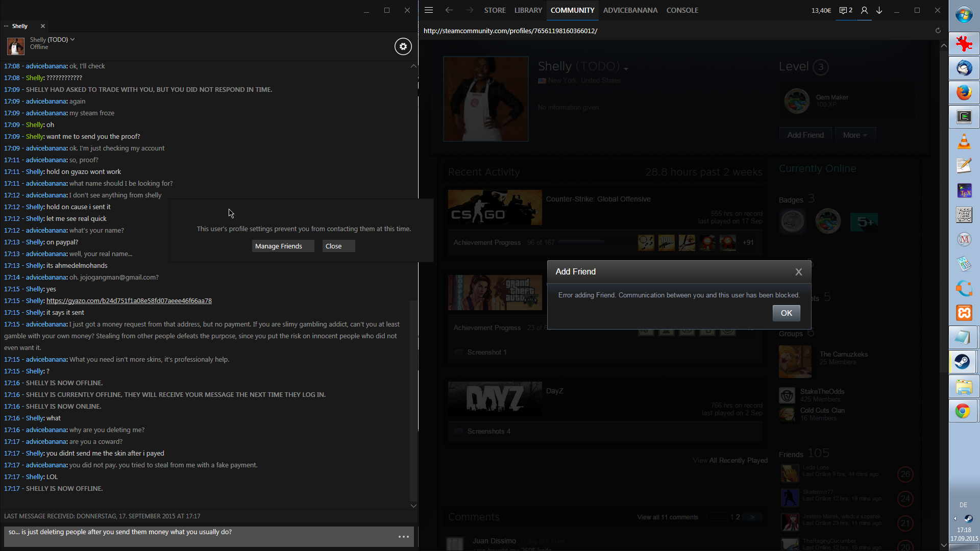This screenshot has height=551, width=980.
Task: Open chat settings gear icon
Action: (x=403, y=46)
